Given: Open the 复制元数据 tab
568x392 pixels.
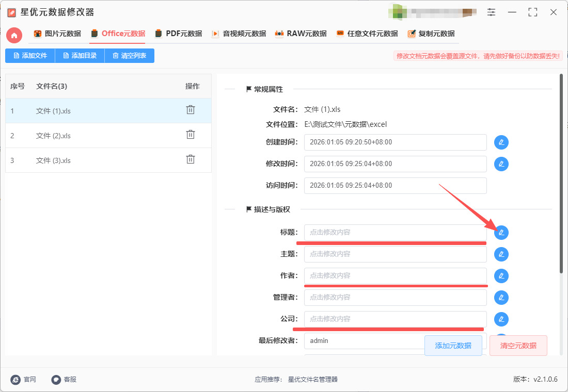Looking at the screenshot, I should (x=431, y=34).
